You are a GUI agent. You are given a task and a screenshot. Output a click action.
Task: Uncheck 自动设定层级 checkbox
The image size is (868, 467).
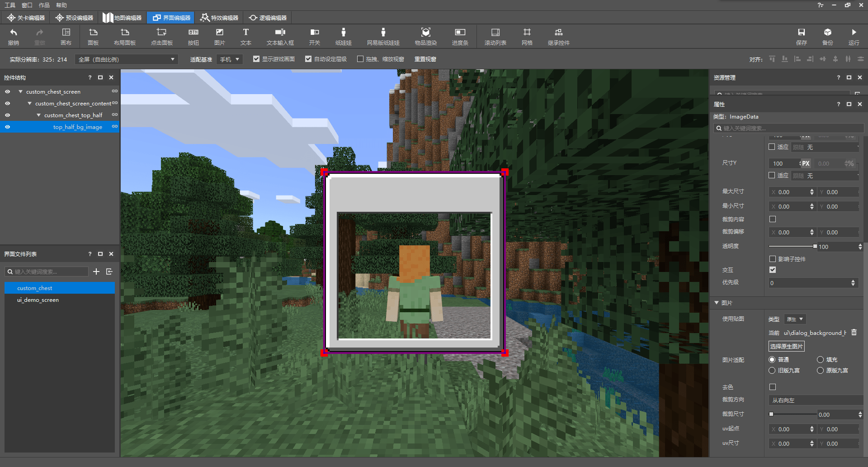click(x=308, y=59)
